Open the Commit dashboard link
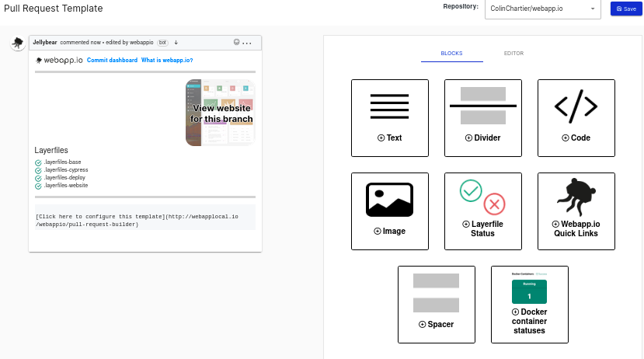The image size is (644, 359). (112, 60)
